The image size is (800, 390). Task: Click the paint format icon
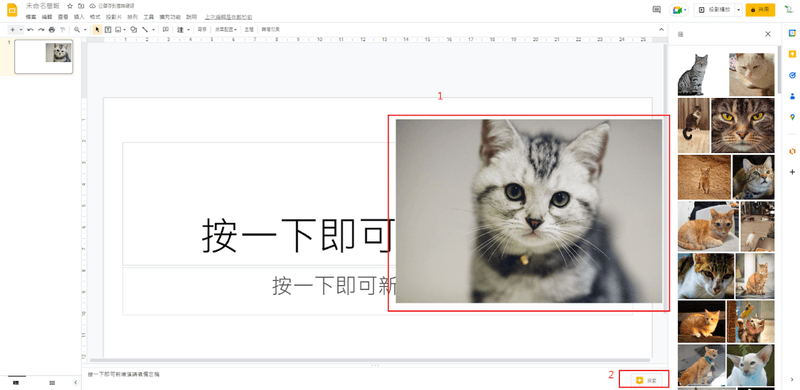(x=62, y=30)
